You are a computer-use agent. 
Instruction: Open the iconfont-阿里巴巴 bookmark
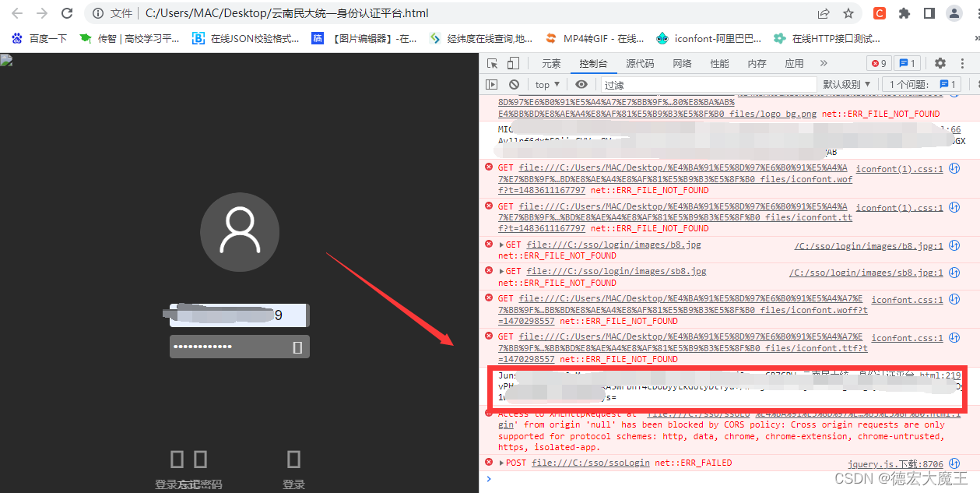tap(709, 38)
